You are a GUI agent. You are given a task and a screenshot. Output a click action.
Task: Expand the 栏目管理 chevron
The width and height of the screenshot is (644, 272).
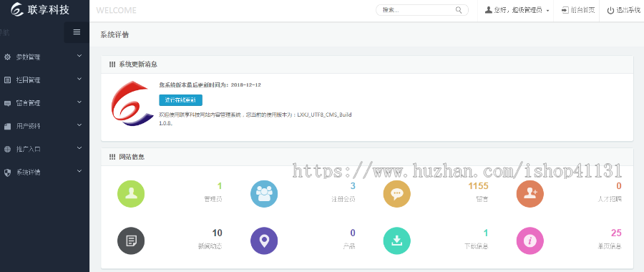(79, 79)
